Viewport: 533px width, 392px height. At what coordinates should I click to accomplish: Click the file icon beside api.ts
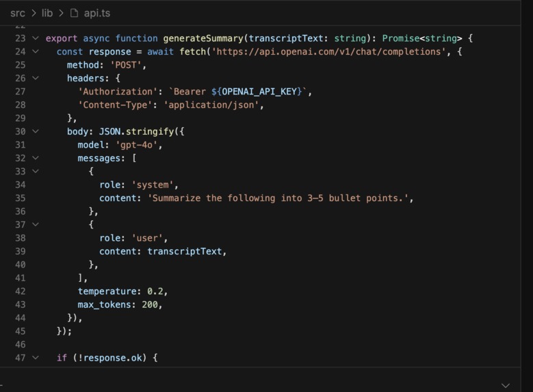74,13
